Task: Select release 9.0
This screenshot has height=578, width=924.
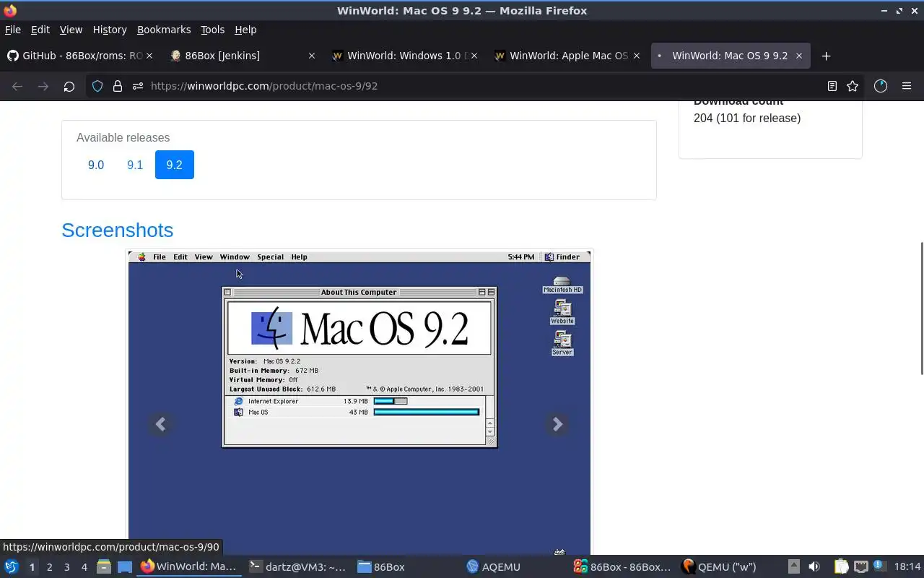Action: point(96,165)
